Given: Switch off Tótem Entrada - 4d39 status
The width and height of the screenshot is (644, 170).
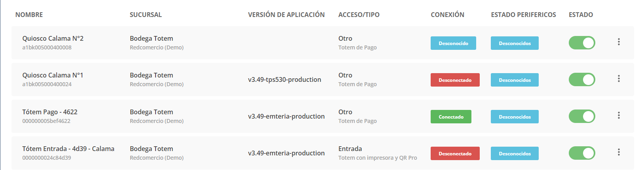Looking at the screenshot, I should (582, 153).
